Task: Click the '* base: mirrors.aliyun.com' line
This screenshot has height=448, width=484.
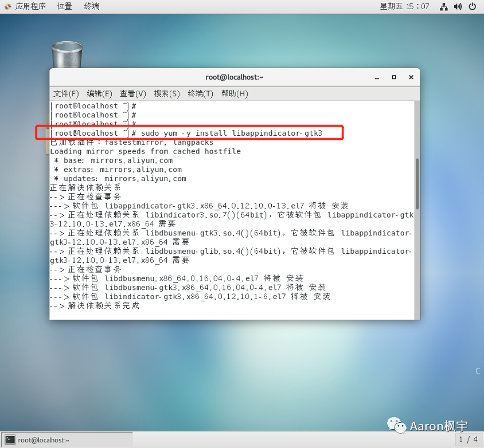Action: click(x=113, y=160)
